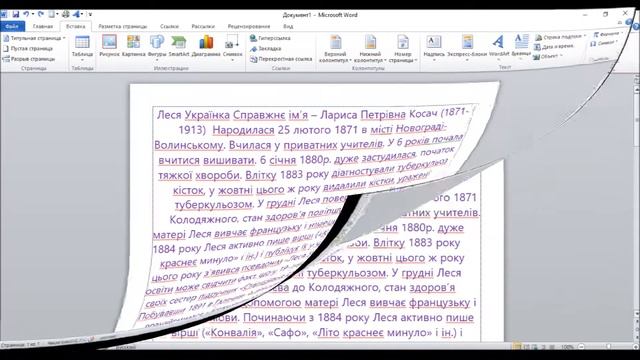Click the 100% zoom level indicator

coord(567,347)
